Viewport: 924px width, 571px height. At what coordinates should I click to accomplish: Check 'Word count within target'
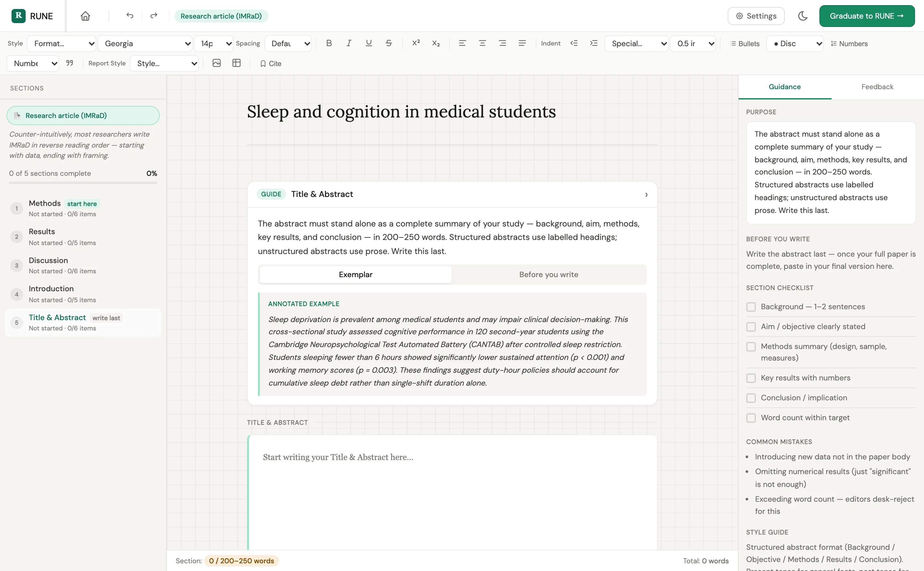point(751,418)
